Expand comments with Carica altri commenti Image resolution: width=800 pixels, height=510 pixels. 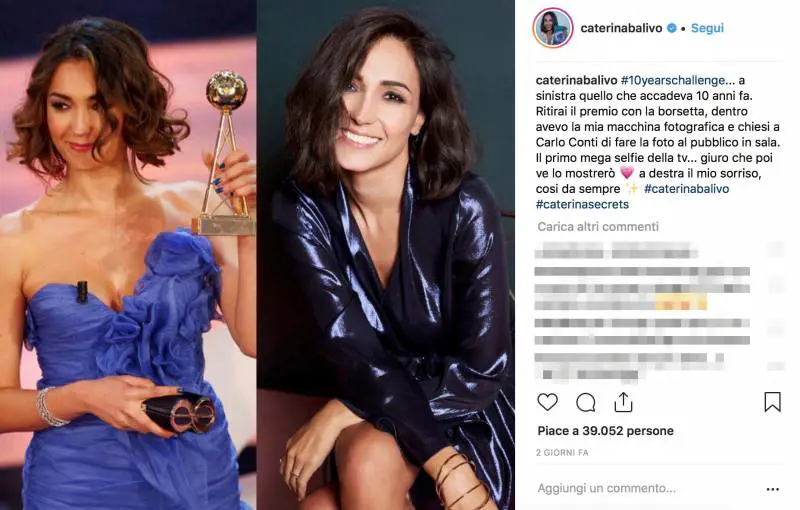click(x=598, y=226)
